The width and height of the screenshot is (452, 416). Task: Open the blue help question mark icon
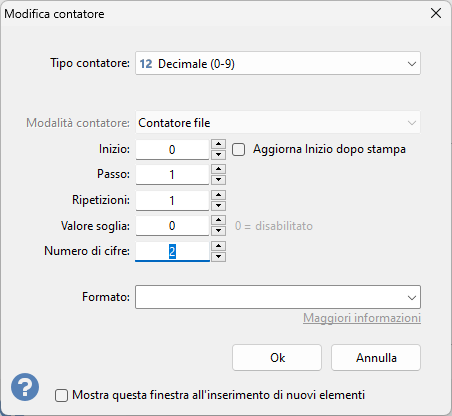point(25,387)
